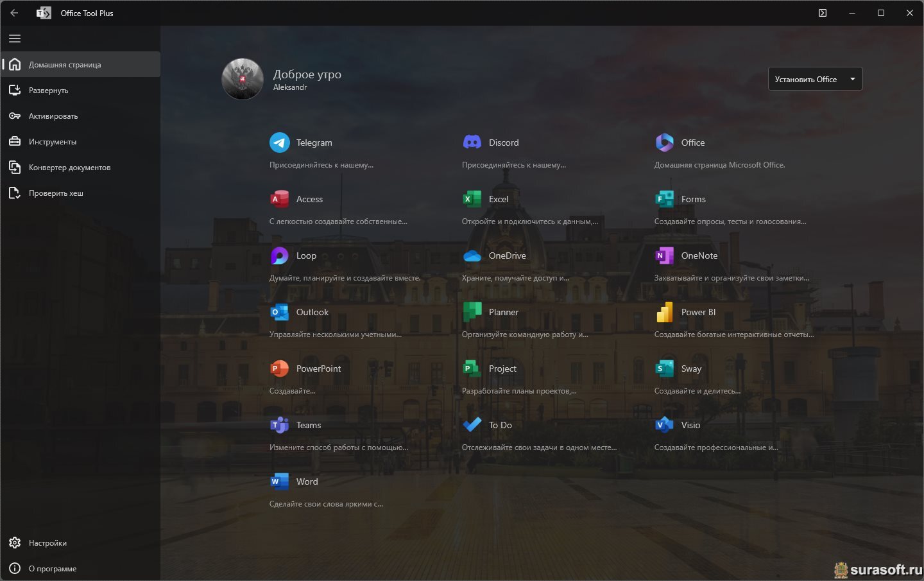Click the user avatar picture
This screenshot has height=581, width=924.
point(243,79)
